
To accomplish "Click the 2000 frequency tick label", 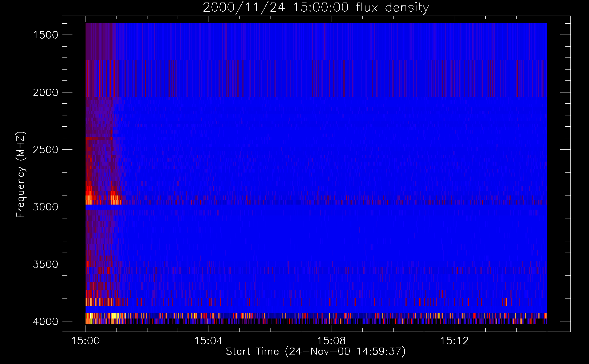I will tap(46, 92).
